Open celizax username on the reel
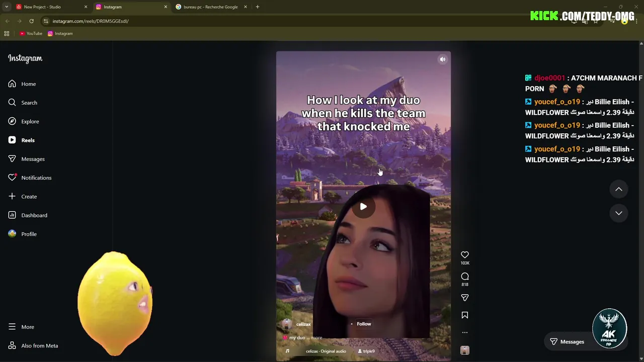 pos(303,324)
